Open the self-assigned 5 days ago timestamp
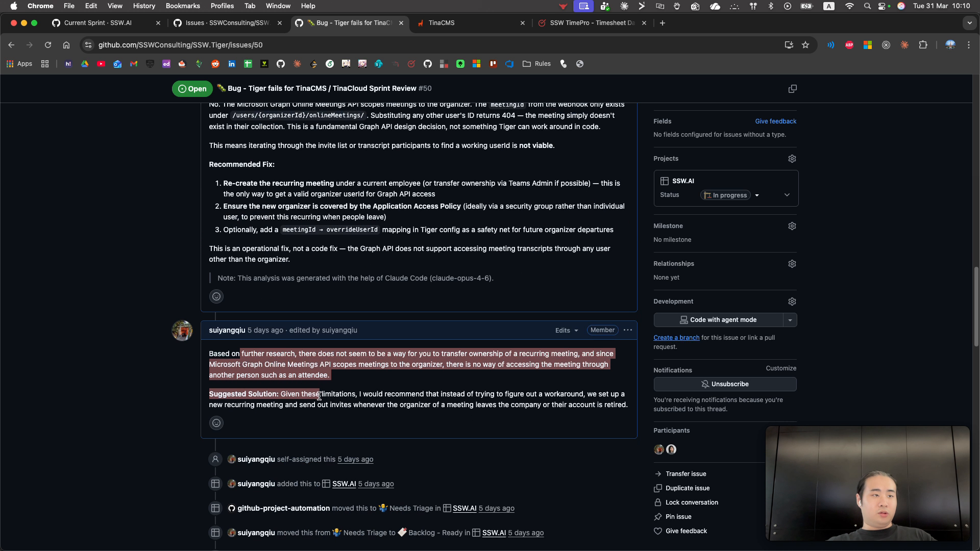The height and width of the screenshot is (551, 980). pyautogui.click(x=355, y=459)
